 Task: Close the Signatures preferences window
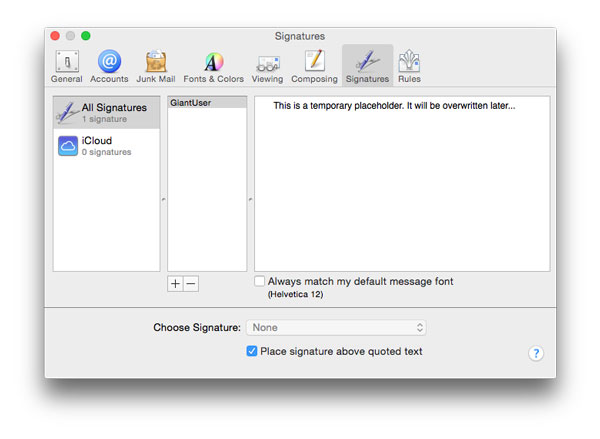[54, 35]
